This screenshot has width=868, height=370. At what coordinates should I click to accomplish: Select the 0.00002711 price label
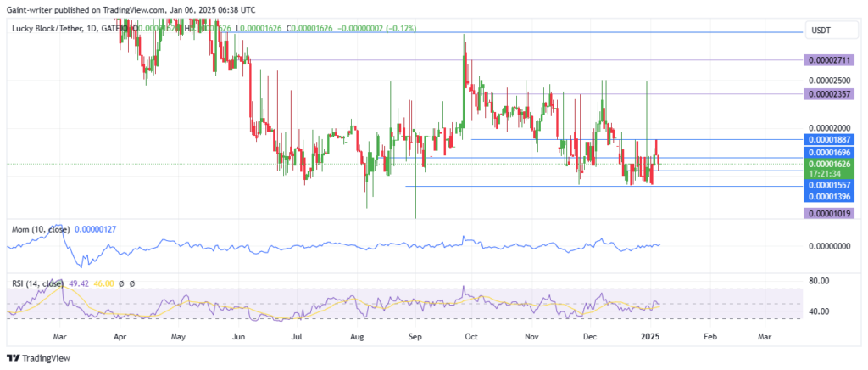[828, 59]
